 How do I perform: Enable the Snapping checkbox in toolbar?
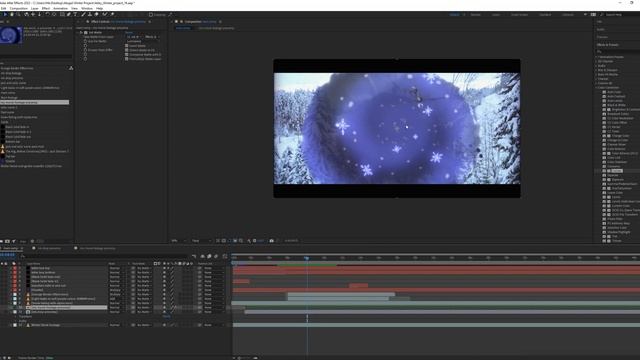[151, 15]
